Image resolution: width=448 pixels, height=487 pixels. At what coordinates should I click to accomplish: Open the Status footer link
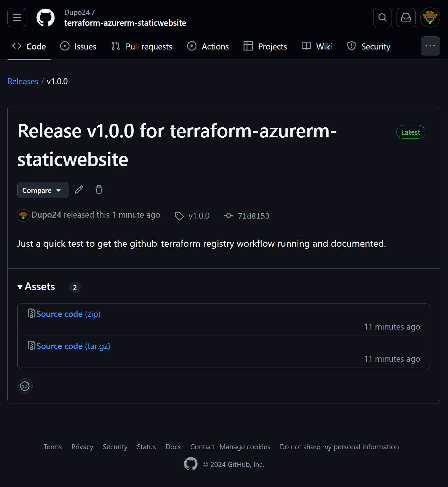pyautogui.click(x=146, y=447)
